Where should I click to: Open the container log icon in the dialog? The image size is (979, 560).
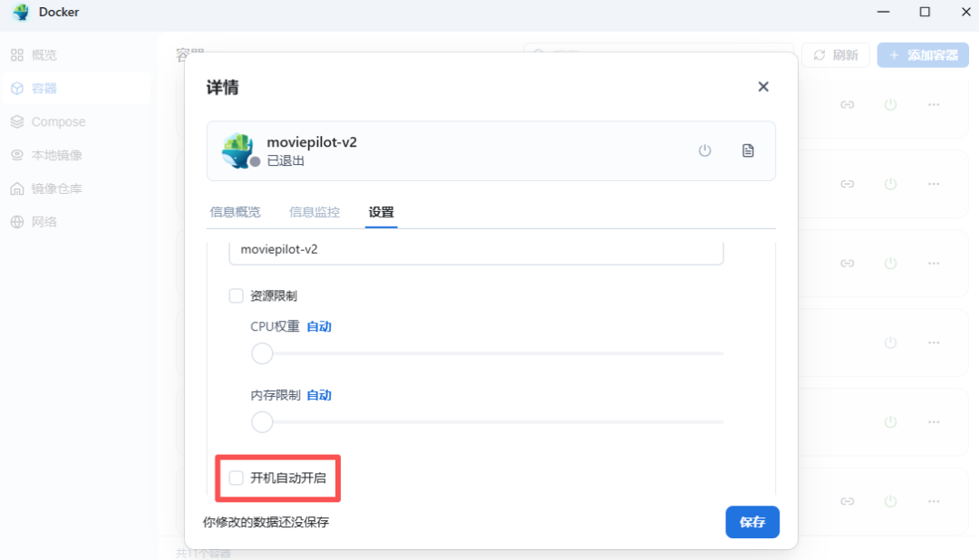749,150
